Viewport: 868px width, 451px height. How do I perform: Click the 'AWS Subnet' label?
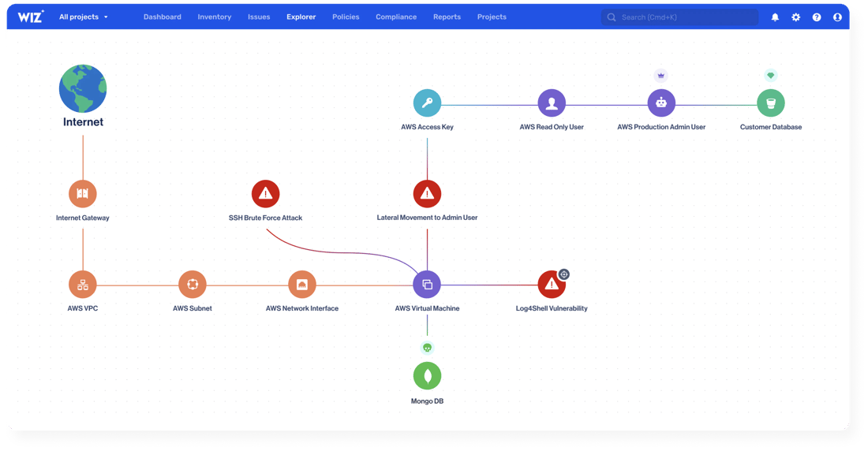pos(192,308)
